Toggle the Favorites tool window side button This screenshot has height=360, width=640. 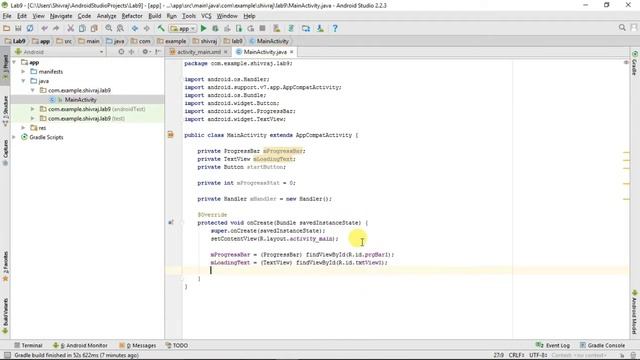point(5,266)
